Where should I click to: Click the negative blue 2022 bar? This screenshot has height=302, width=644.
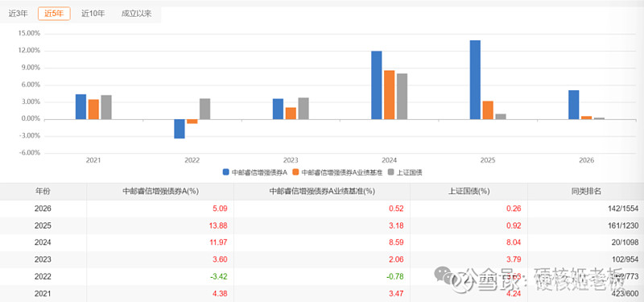point(180,129)
